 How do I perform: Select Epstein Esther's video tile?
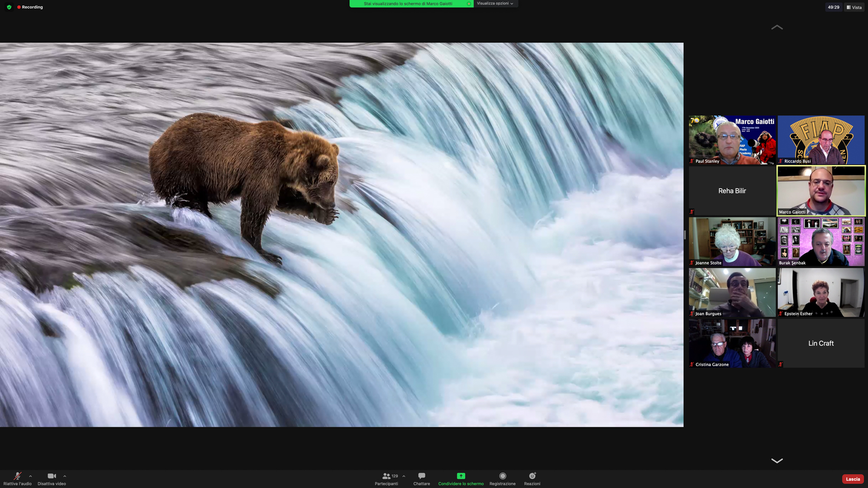pos(821,292)
